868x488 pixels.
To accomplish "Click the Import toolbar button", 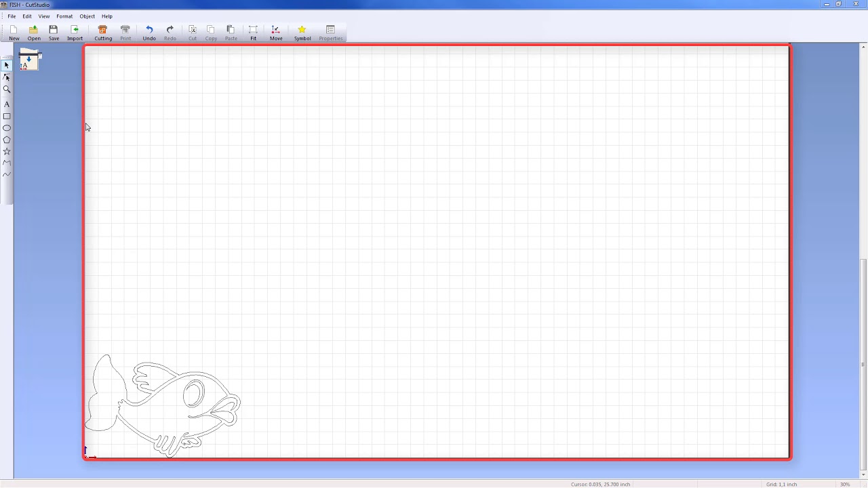I will pyautogui.click(x=75, y=33).
